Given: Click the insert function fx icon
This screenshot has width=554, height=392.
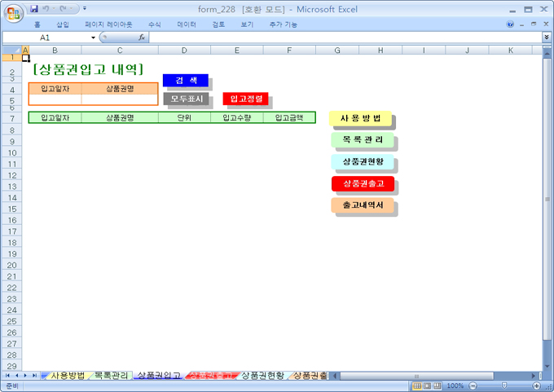Looking at the screenshot, I should (142, 37).
